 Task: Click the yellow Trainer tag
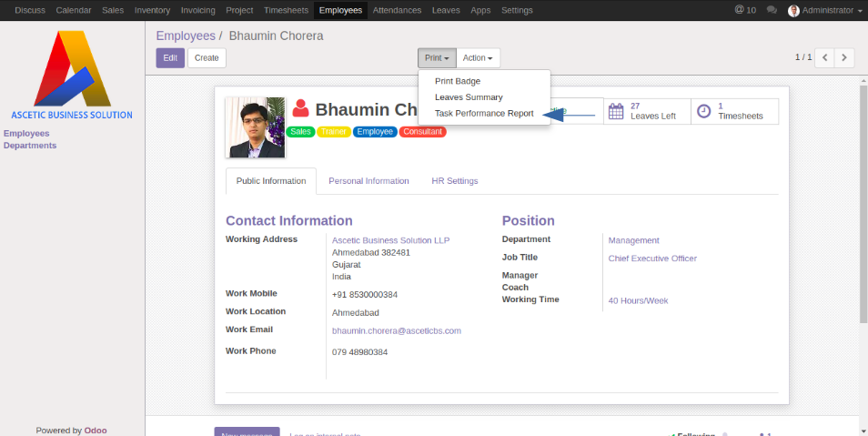tap(333, 132)
